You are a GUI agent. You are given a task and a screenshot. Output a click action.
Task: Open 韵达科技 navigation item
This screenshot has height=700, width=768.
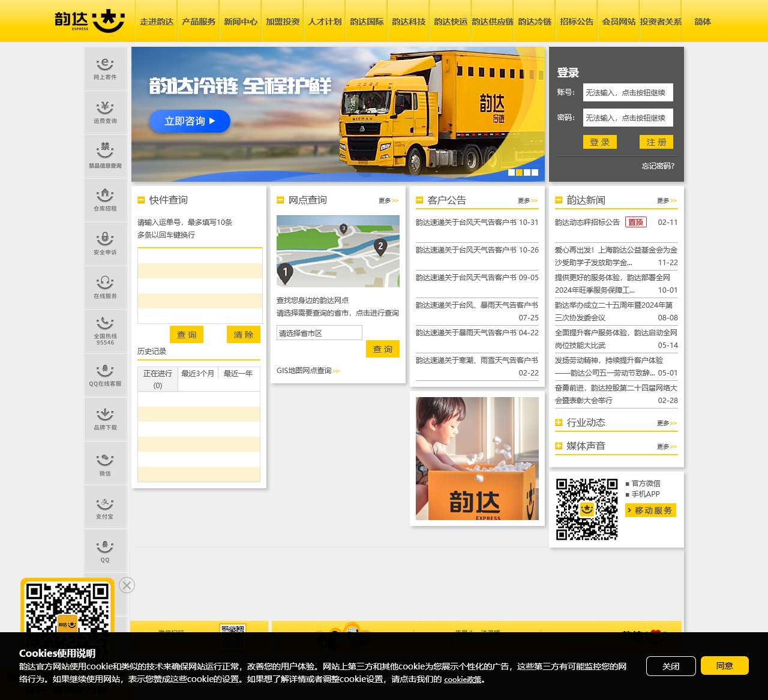pyautogui.click(x=409, y=21)
